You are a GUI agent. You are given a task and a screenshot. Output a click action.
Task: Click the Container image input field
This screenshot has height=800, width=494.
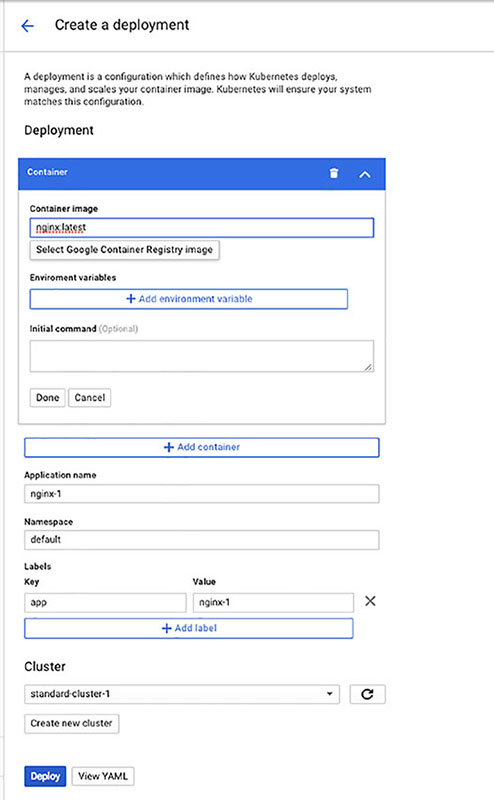pyautogui.click(x=202, y=228)
